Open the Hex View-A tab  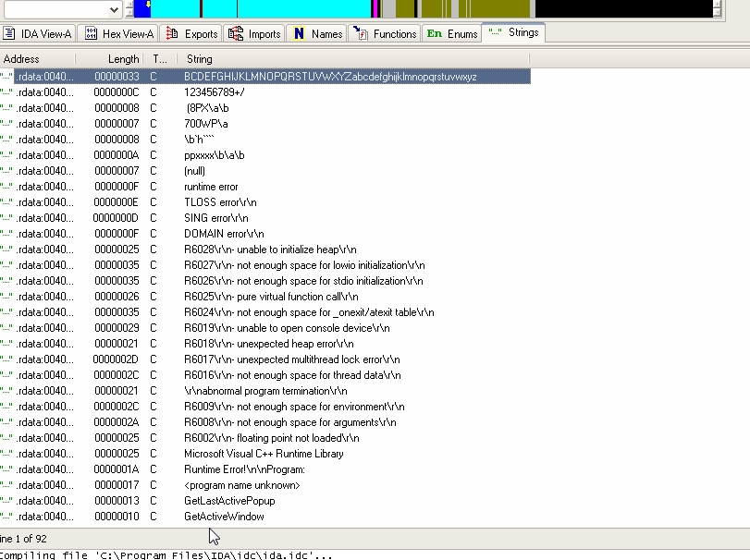128,34
